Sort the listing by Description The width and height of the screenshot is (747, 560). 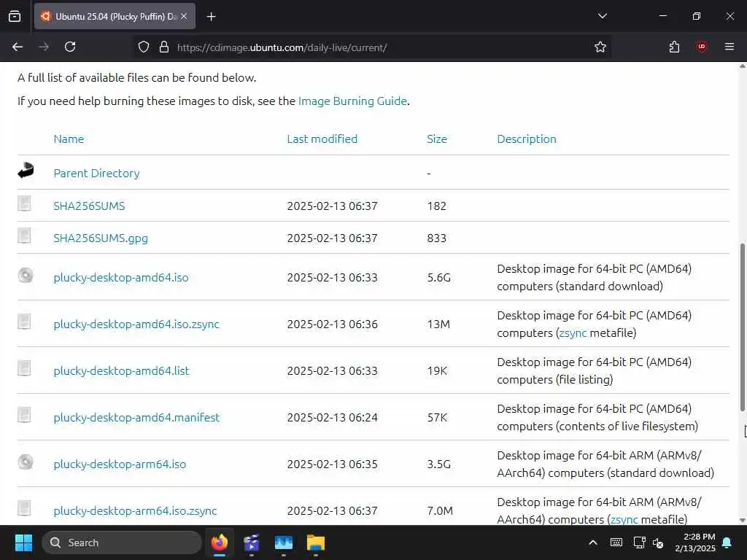point(527,139)
